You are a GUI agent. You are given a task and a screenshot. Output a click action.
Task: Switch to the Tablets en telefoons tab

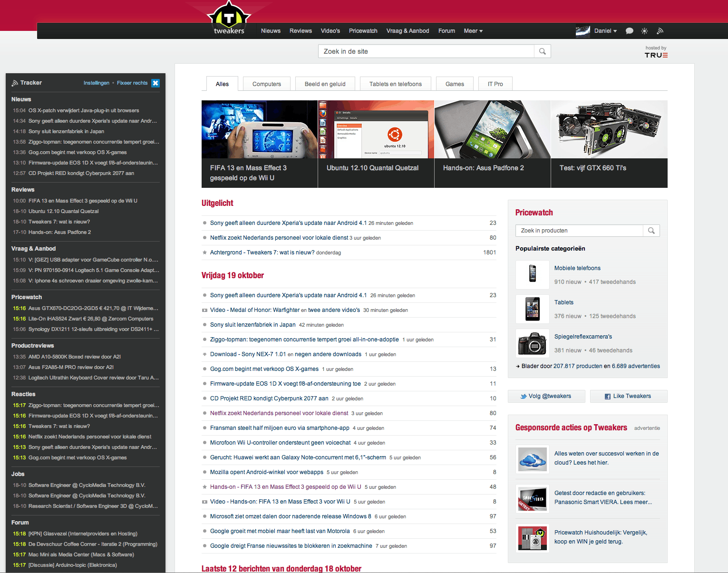point(396,84)
